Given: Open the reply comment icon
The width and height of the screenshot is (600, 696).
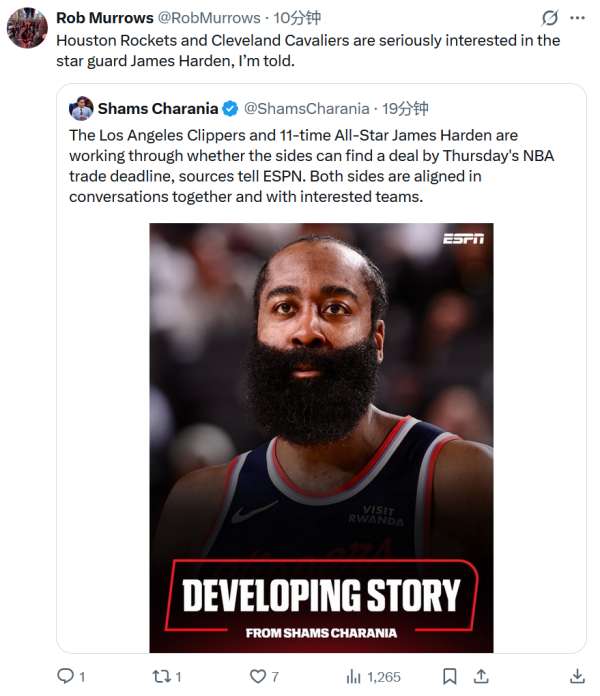Looking at the screenshot, I should coord(66,676).
